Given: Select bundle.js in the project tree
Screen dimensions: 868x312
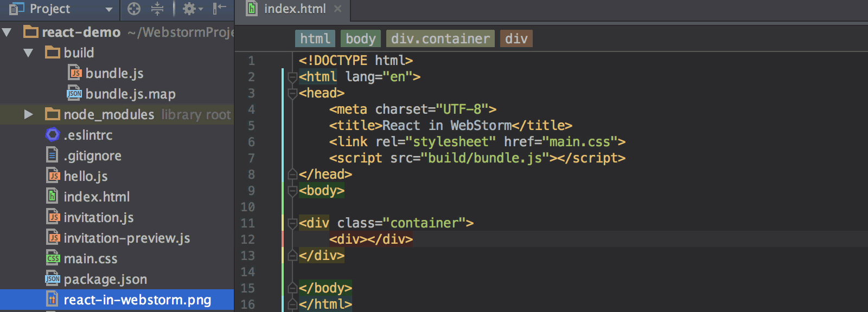Looking at the screenshot, I should tap(114, 73).
